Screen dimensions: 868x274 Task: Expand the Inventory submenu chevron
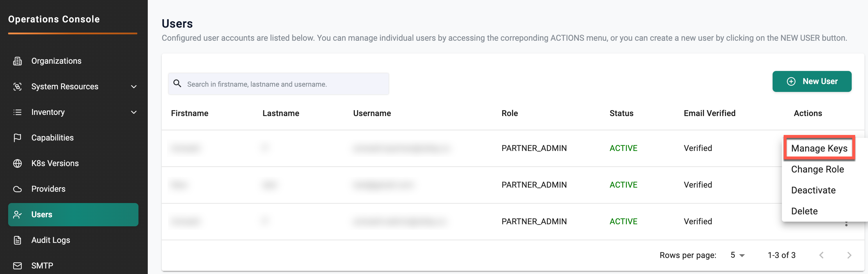click(134, 112)
